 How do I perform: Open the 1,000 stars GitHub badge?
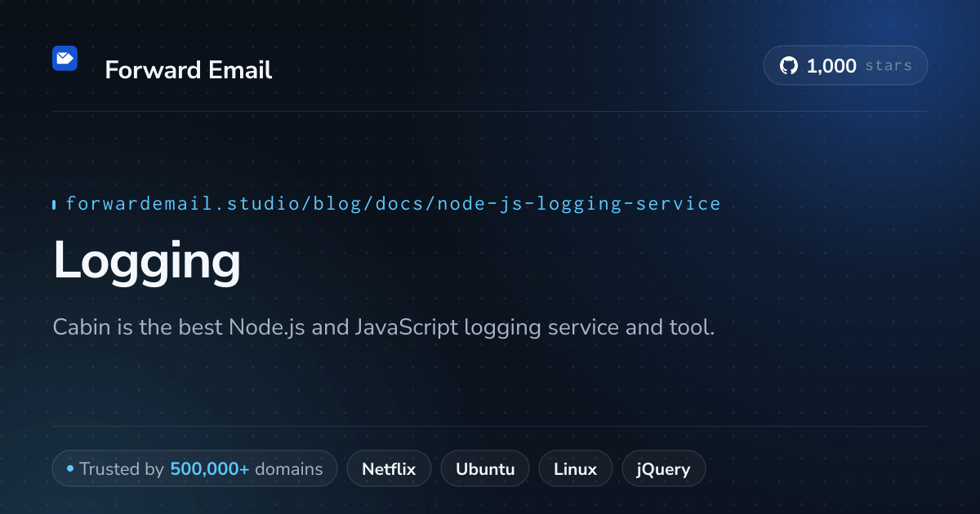pyautogui.click(x=845, y=66)
